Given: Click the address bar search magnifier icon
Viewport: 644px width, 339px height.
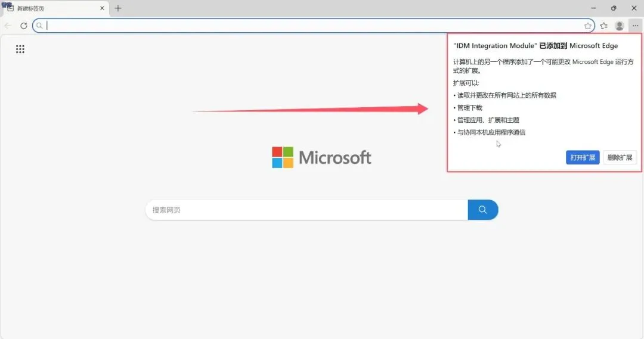Looking at the screenshot, I should click(39, 26).
